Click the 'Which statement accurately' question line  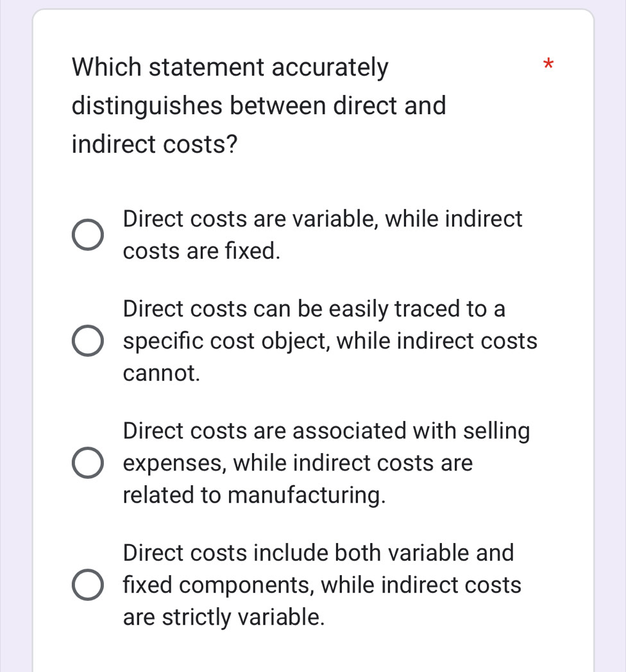(x=230, y=67)
